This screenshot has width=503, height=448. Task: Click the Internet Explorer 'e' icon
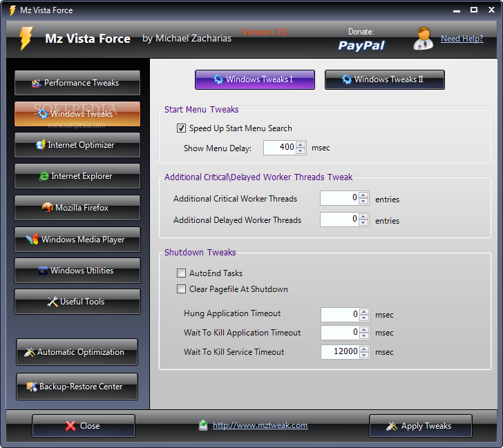coord(44,176)
